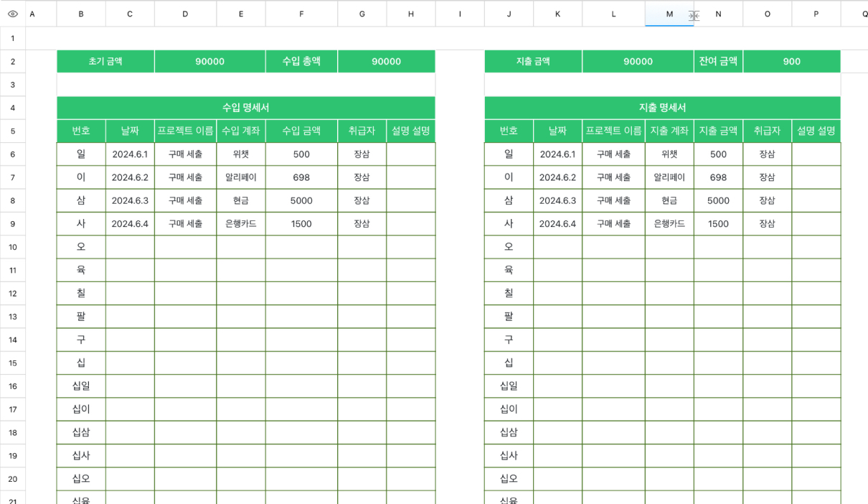Select the 900 balance value cell

[791, 62]
